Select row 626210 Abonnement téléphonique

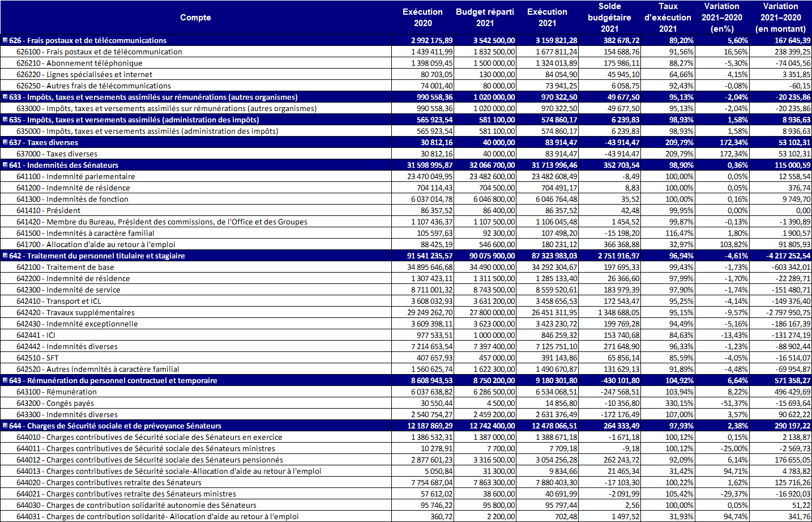point(94,63)
